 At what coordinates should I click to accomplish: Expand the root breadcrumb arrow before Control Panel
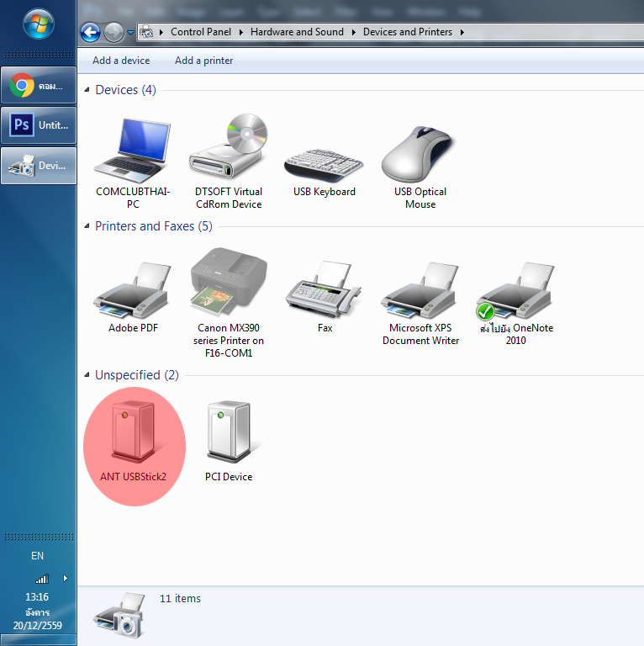(161, 32)
